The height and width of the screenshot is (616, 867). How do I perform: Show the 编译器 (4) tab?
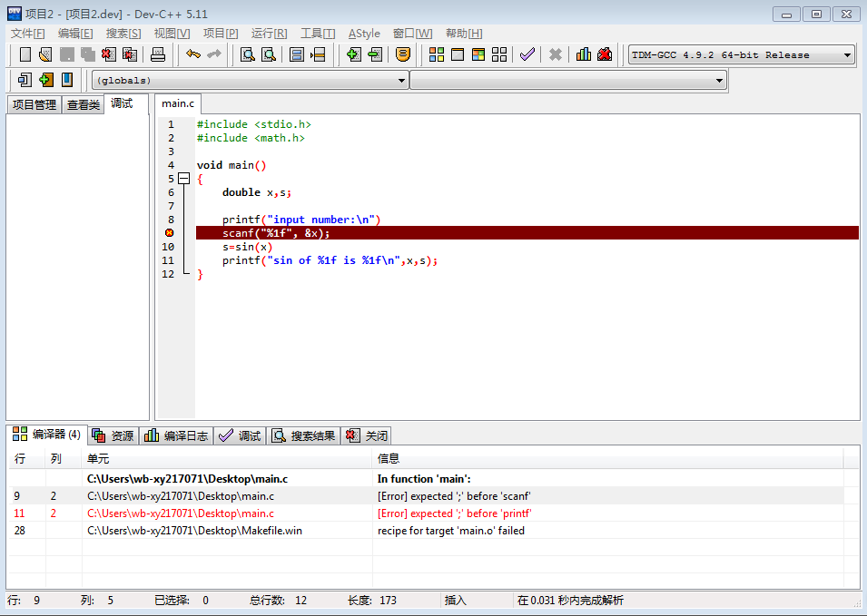pos(47,435)
